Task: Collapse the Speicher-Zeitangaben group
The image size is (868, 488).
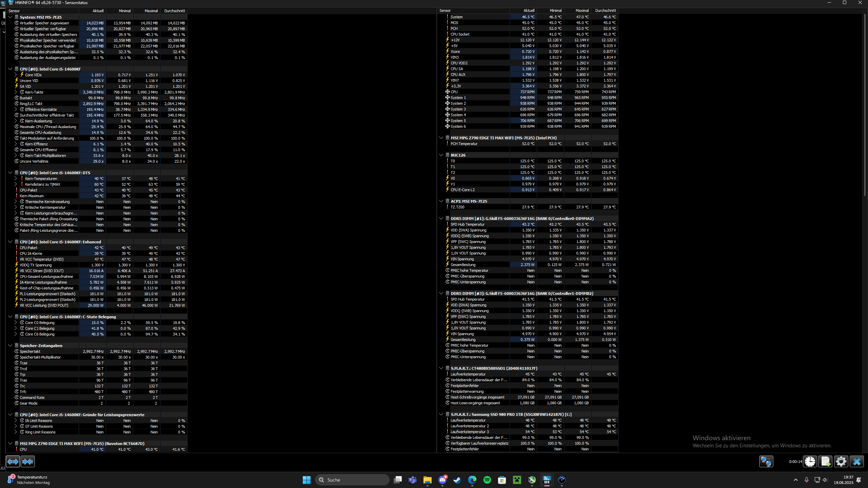Action: pos(10,345)
